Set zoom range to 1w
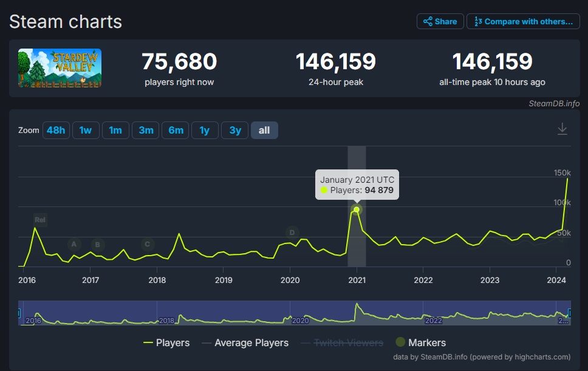This screenshot has width=588, height=371. [86, 130]
